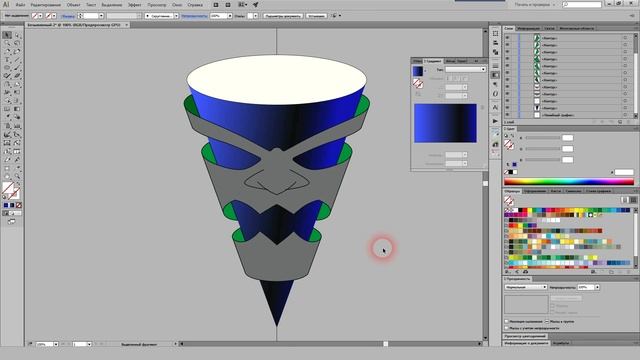Click the color spectrum bar in Color panel
The image size is (640, 360).
point(569,182)
